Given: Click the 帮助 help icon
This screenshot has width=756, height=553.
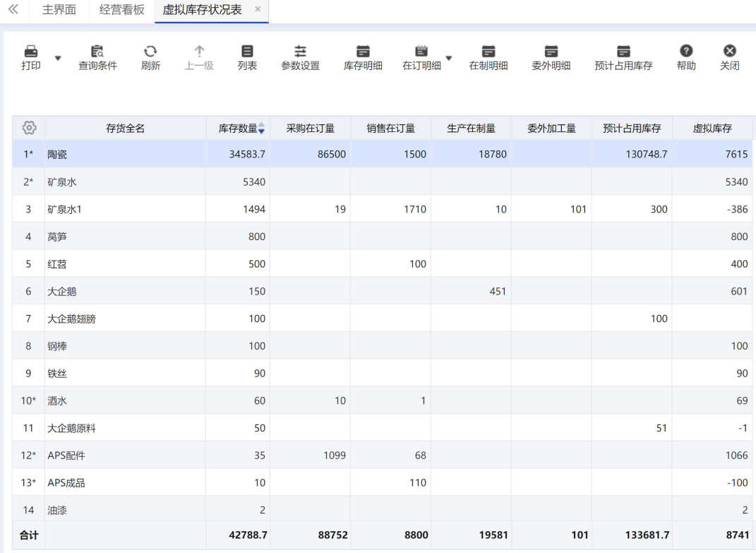Looking at the screenshot, I should [x=685, y=51].
